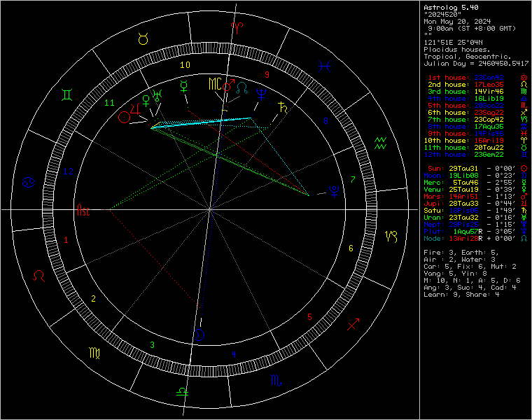Screen dimensions: 532x420
Task: Click the 'Mars: 14Ari51' position row
Action: pos(476,197)
